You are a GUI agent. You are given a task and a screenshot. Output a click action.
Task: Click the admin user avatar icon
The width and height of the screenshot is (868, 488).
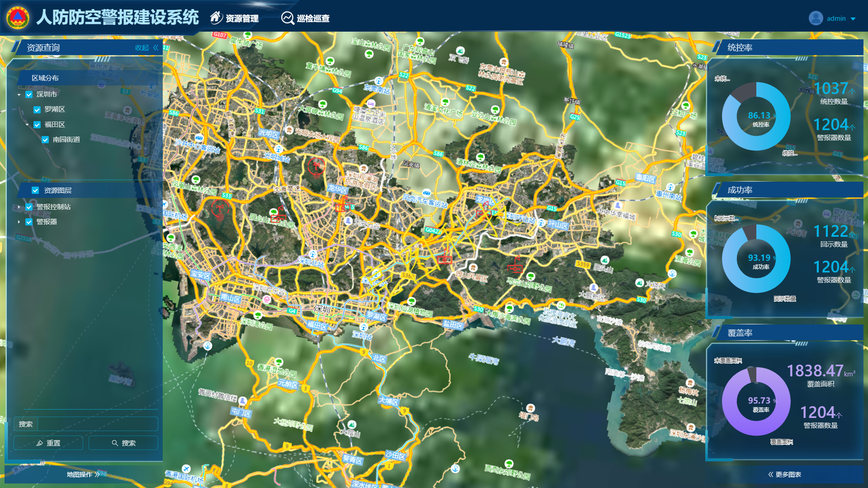point(816,19)
